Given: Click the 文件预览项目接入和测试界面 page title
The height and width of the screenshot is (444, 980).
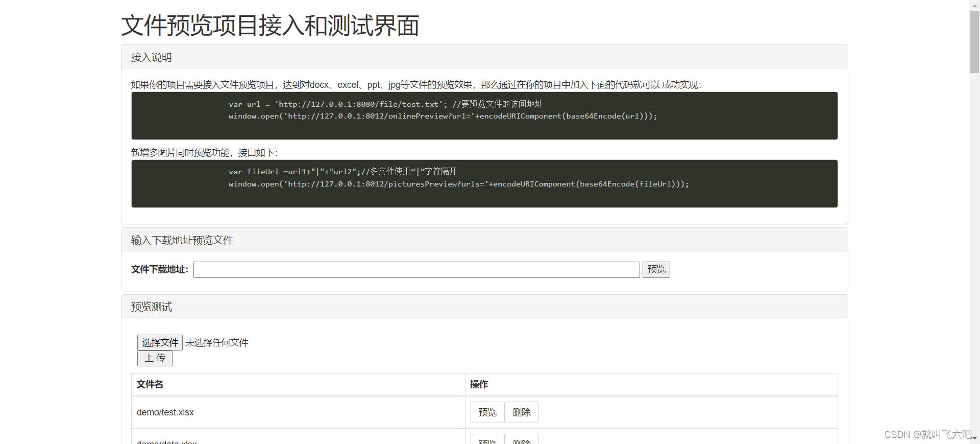Looking at the screenshot, I should pos(270,26).
